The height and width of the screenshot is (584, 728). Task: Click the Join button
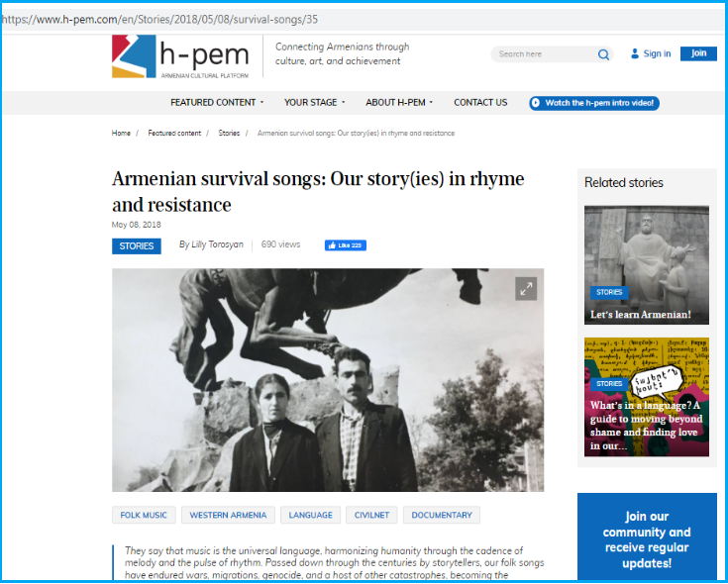[698, 53]
